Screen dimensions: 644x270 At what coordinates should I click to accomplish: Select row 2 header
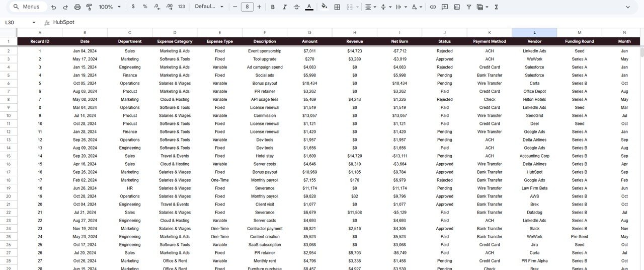pyautogui.click(x=9, y=51)
